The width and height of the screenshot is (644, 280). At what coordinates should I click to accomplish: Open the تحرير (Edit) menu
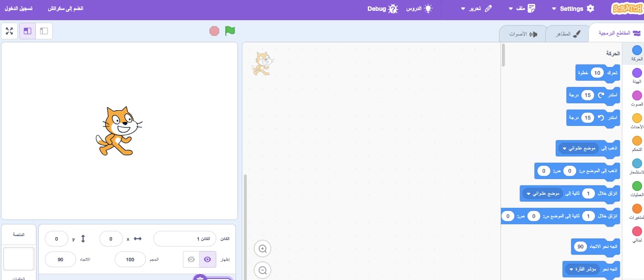476,9
